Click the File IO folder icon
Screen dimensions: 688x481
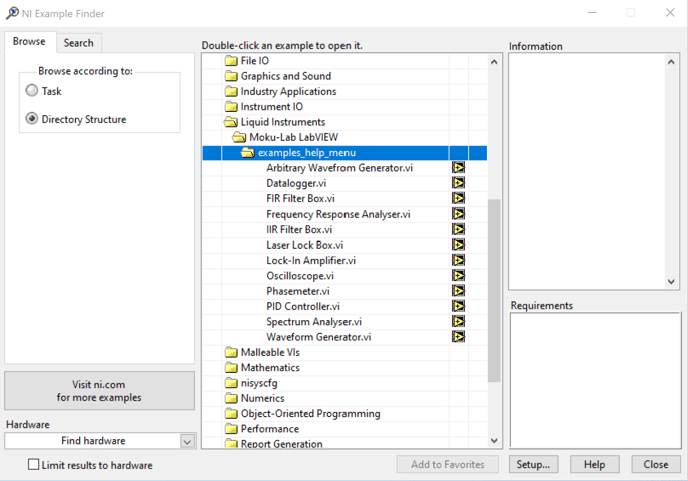pyautogui.click(x=231, y=61)
